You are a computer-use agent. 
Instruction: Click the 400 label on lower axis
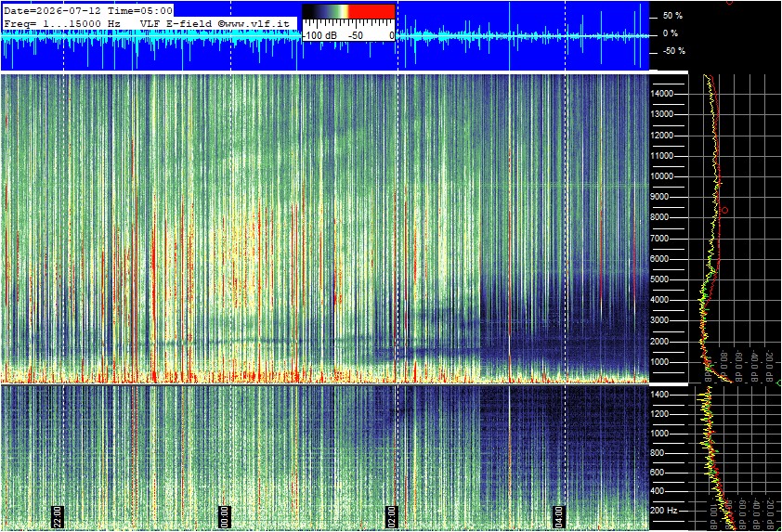pos(658,492)
